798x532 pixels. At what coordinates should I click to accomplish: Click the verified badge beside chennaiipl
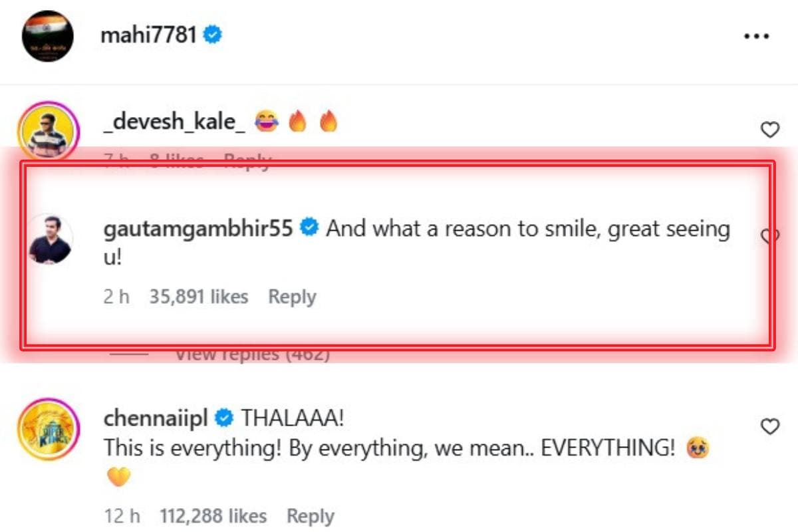click(x=225, y=418)
